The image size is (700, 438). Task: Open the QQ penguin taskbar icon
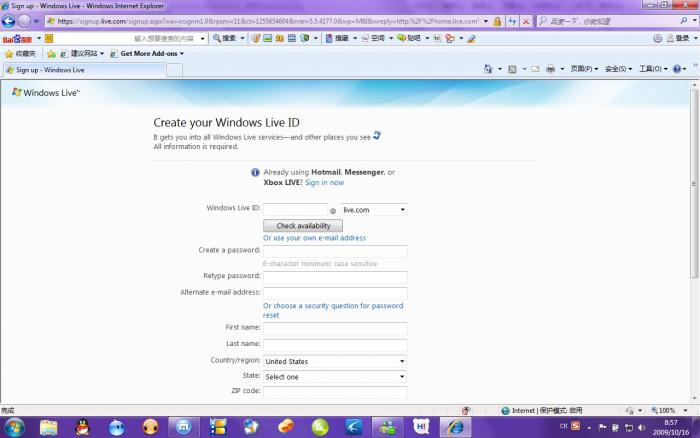[83, 426]
